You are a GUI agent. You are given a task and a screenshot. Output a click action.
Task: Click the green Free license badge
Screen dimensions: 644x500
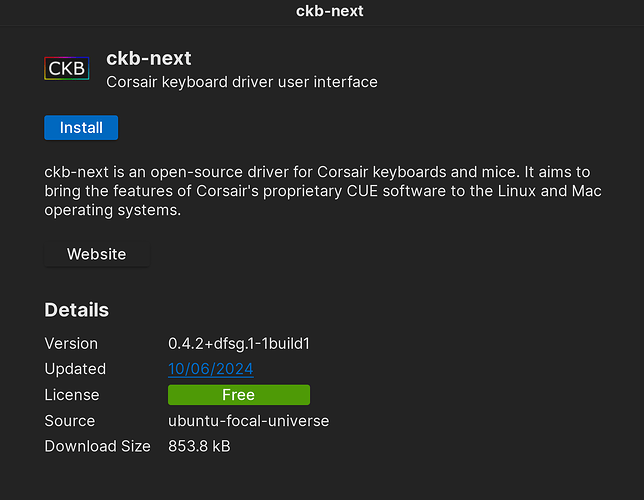tap(238, 395)
